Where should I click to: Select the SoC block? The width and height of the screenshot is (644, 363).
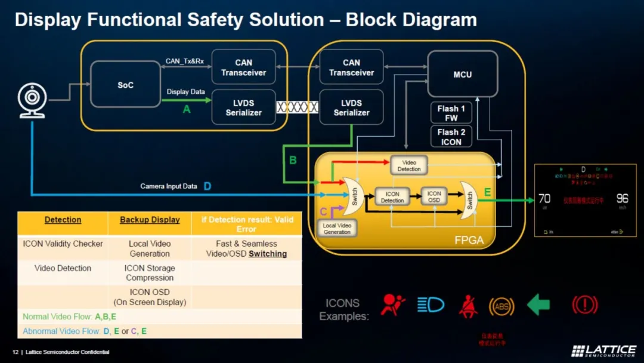point(125,85)
